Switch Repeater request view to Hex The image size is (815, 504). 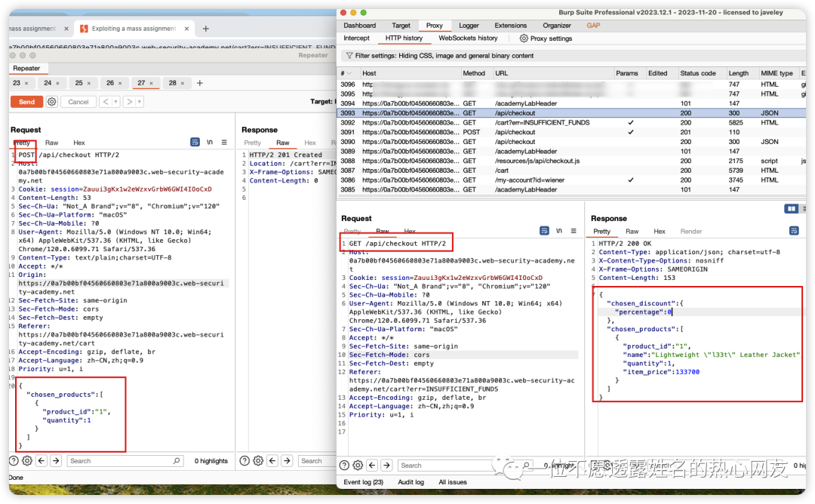point(79,143)
